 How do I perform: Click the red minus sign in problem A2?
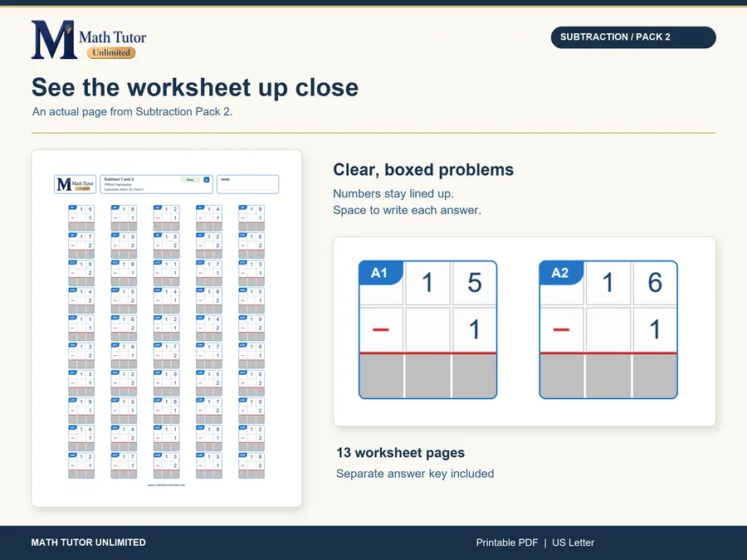click(x=561, y=329)
